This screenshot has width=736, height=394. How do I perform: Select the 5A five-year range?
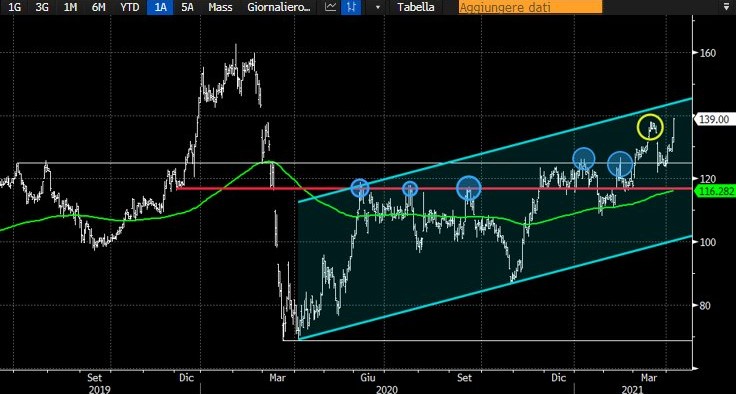[x=188, y=7]
